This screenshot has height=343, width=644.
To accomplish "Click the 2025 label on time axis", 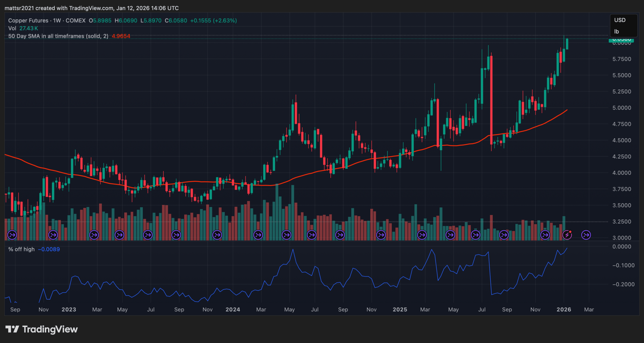I will click(400, 309).
